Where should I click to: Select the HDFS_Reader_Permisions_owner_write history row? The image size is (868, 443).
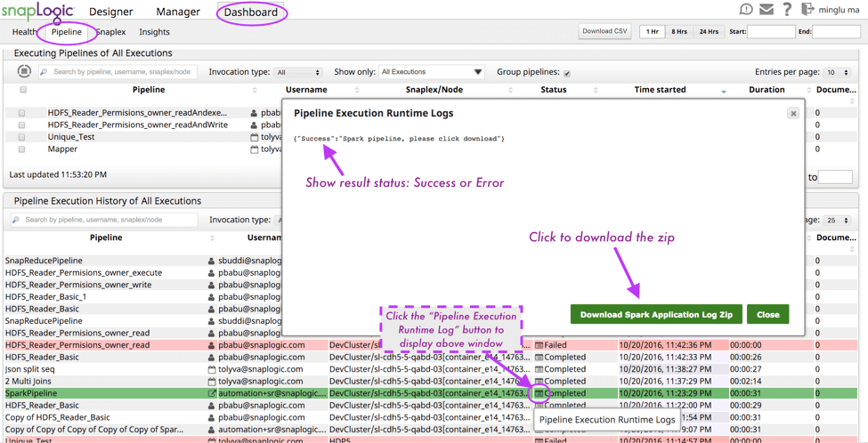coord(78,285)
